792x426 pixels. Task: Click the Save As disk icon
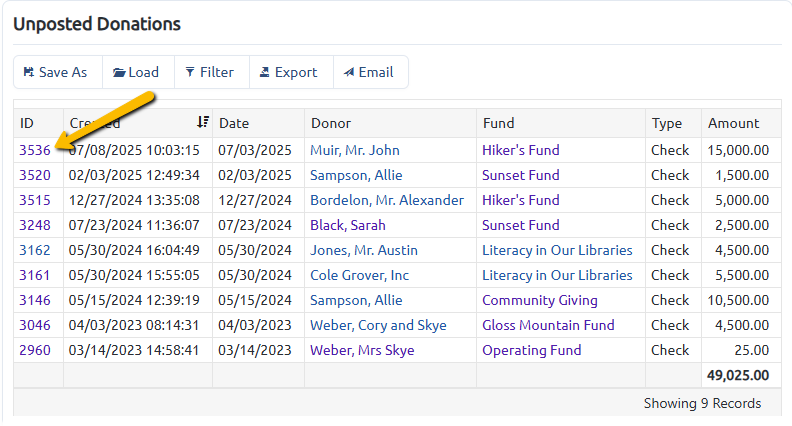tap(29, 72)
